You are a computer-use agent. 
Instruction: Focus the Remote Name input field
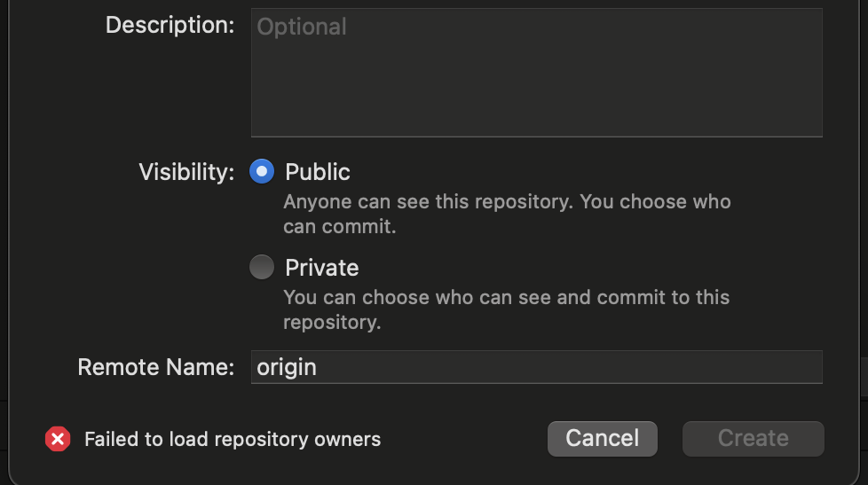tap(536, 367)
